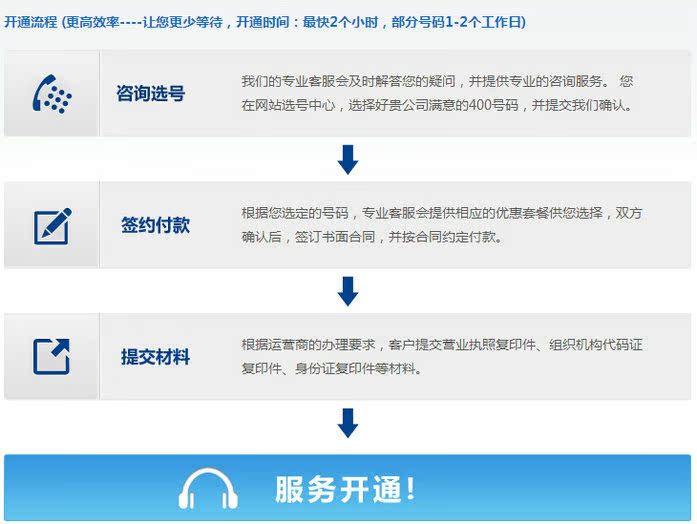
Task: Click the down arrow below the 提交材料 step
Action: coord(347,422)
